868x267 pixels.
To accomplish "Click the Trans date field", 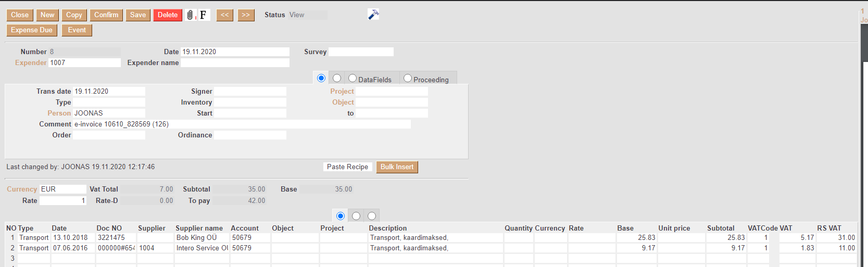I will [x=109, y=91].
